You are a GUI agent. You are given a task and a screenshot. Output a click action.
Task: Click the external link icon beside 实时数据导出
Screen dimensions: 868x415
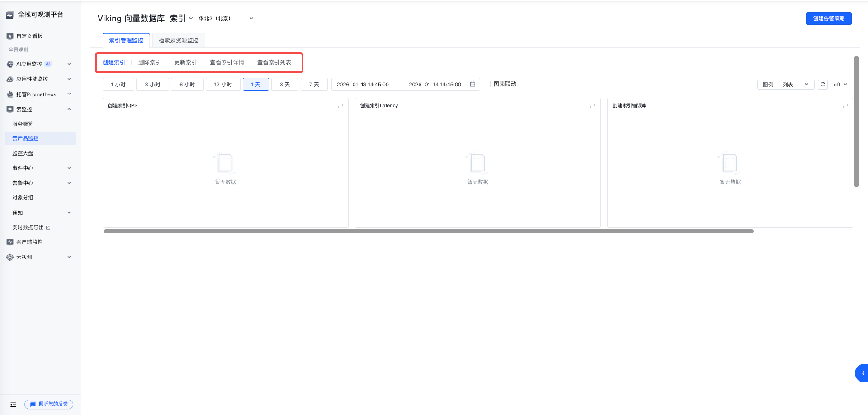pos(48,227)
